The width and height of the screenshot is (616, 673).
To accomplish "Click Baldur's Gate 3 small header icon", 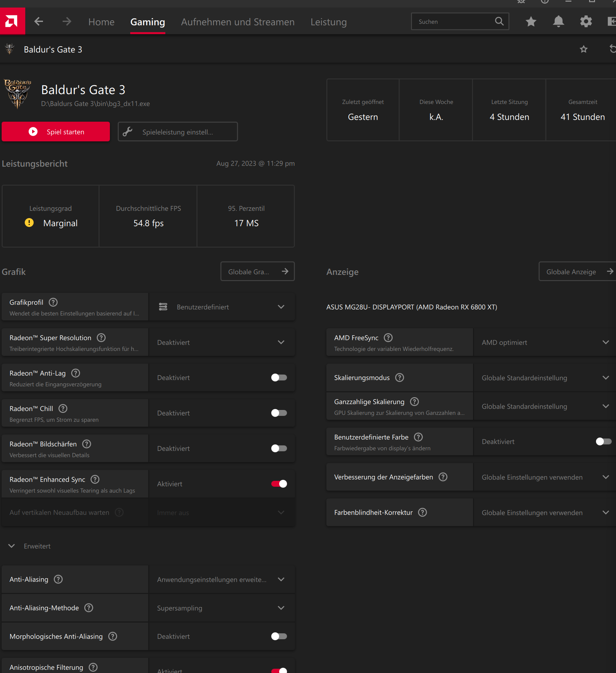I will (x=10, y=49).
